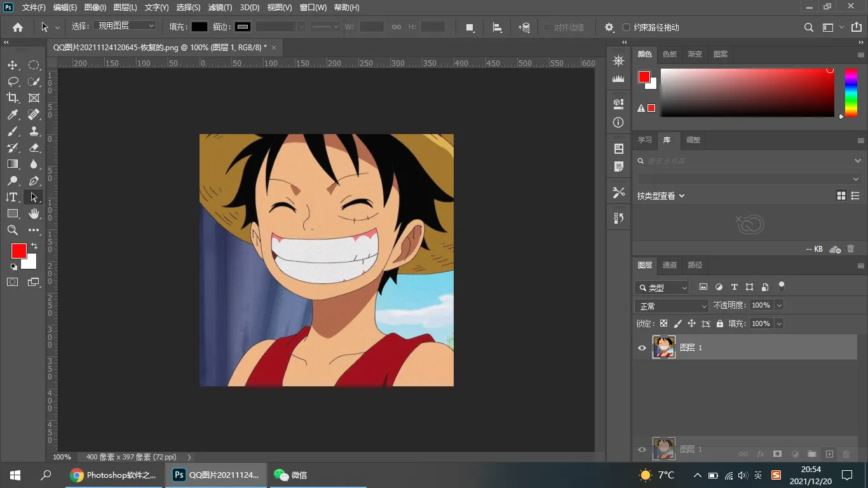Toggle layer filtering switch

tap(782, 286)
